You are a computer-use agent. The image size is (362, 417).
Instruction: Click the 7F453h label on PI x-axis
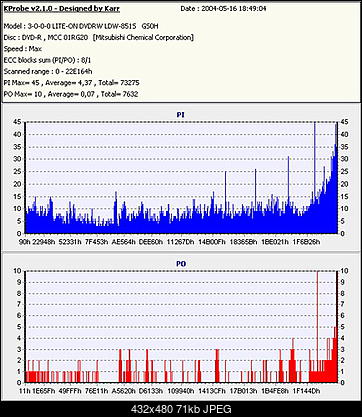click(x=96, y=242)
